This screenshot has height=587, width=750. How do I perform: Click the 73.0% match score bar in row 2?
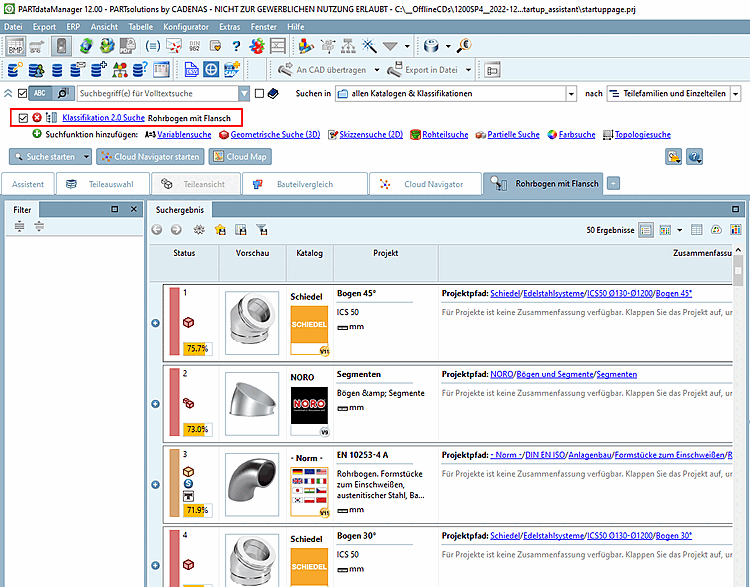tap(197, 429)
